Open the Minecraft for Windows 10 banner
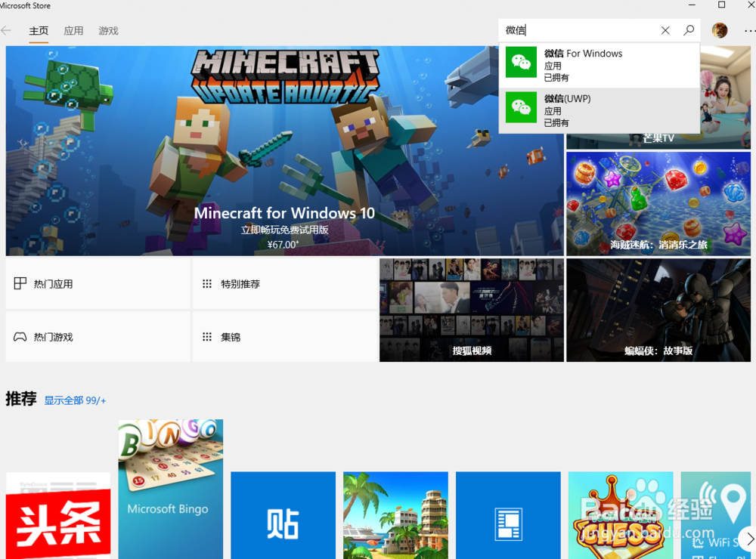The height and width of the screenshot is (559, 756). pos(284,151)
